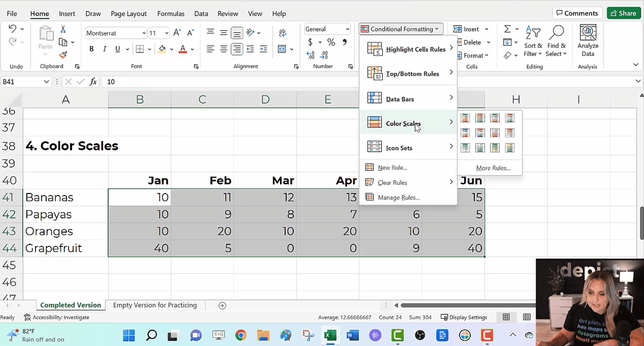Click Insert Function fx icon
The height and width of the screenshot is (346, 644).
click(x=93, y=82)
